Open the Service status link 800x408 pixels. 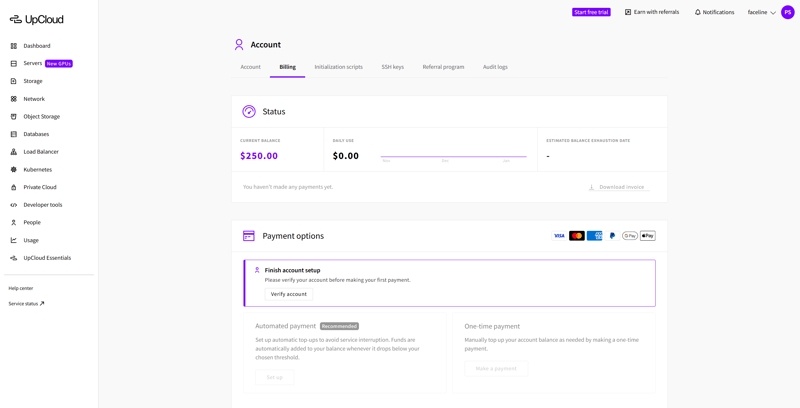click(27, 303)
